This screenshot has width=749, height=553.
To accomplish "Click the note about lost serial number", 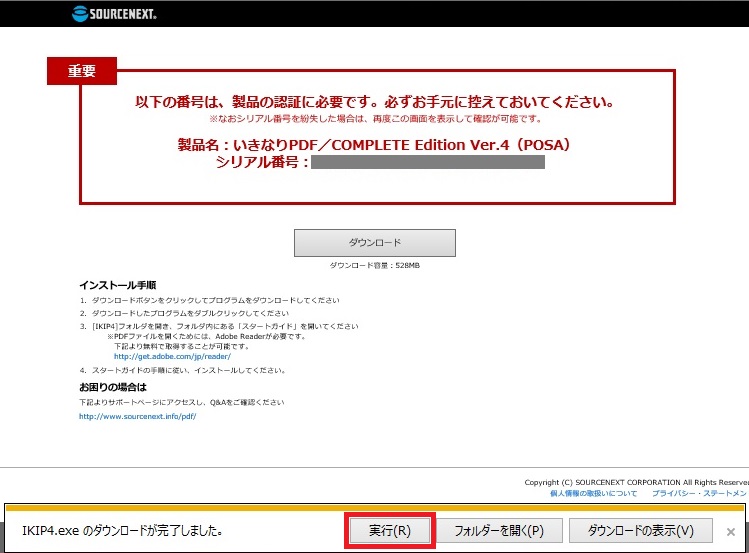I will [376, 118].
